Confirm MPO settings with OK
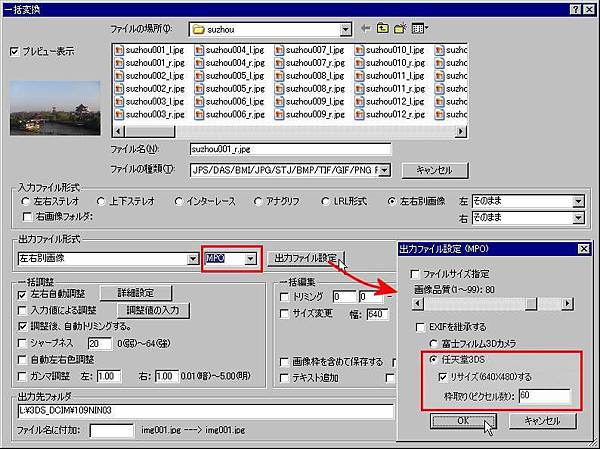The height and width of the screenshot is (449, 600). coord(463,421)
